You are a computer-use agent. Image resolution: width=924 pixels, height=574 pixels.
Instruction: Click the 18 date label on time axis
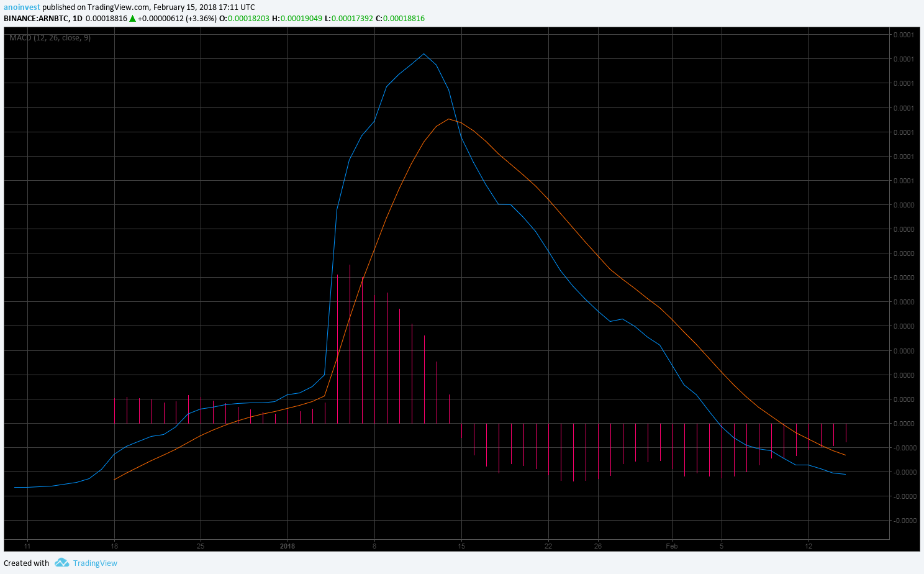[x=114, y=546]
